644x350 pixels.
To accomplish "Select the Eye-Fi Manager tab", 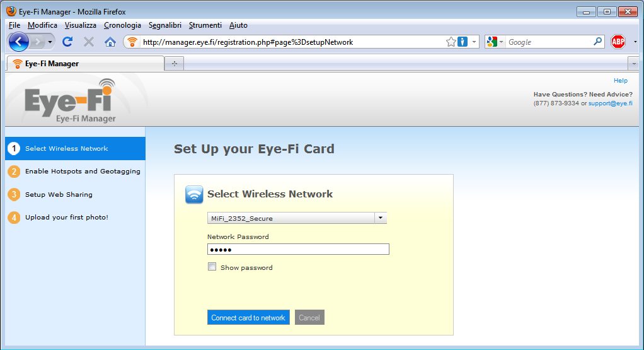I will pos(86,64).
